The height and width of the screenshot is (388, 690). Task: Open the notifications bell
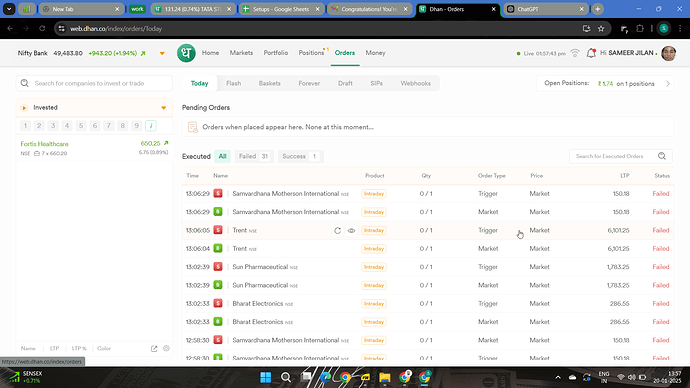[x=591, y=53]
